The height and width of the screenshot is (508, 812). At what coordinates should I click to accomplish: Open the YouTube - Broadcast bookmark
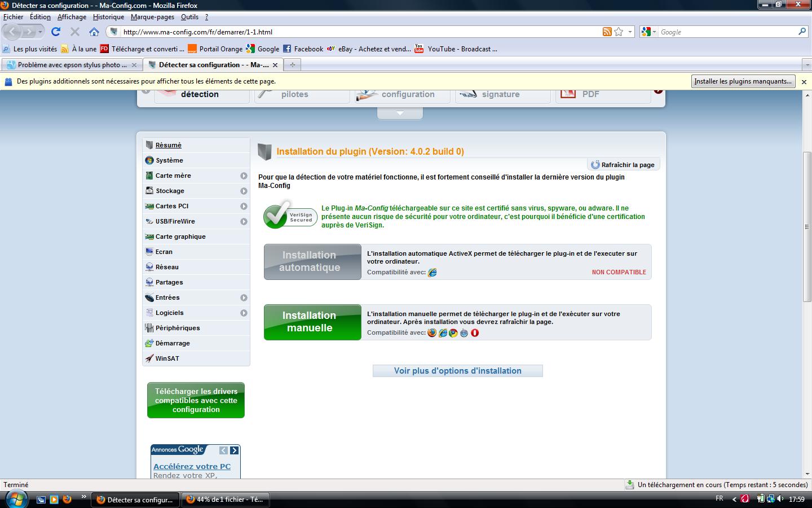tap(456, 49)
